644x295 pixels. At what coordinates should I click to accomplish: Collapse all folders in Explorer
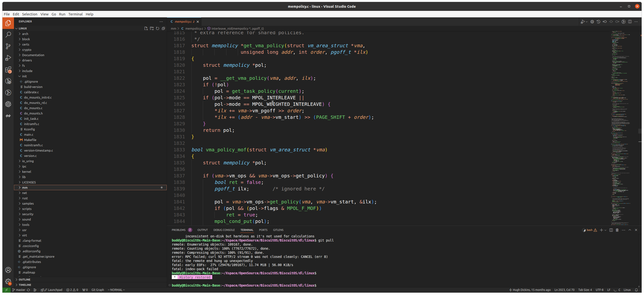pos(163,28)
